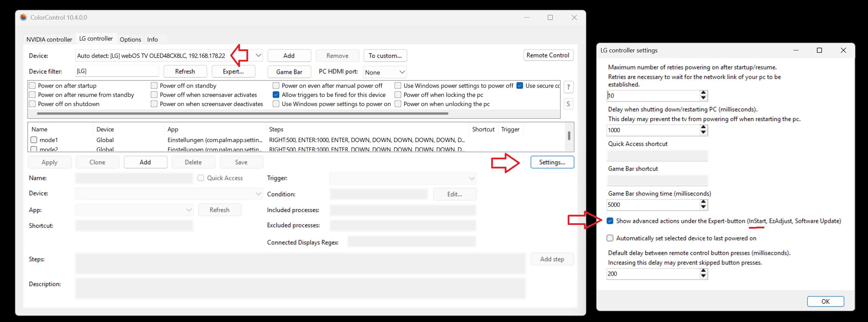This screenshot has width=868, height=322.
Task: Click the Steps column header
Action: pyautogui.click(x=367, y=129)
